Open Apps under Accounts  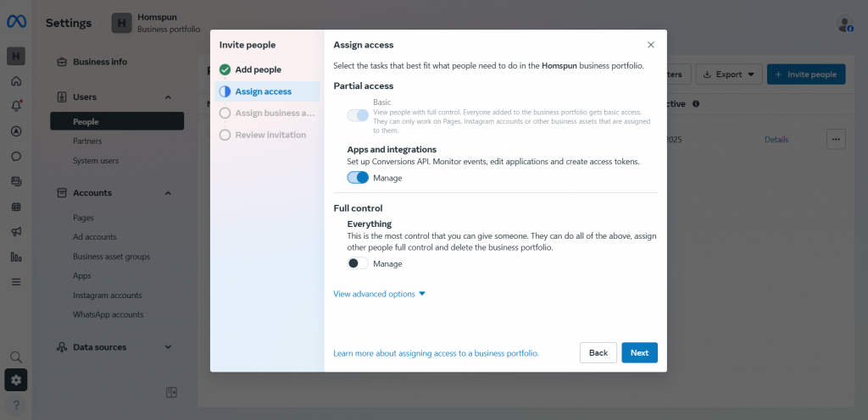[x=82, y=276]
